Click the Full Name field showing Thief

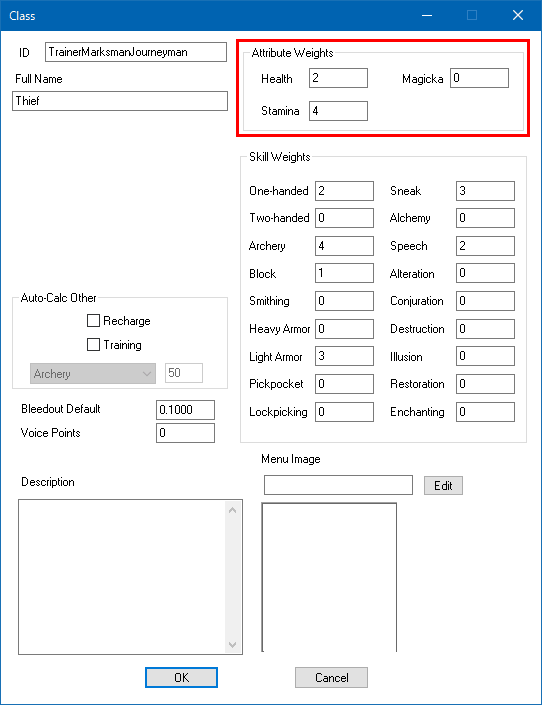[x=120, y=101]
